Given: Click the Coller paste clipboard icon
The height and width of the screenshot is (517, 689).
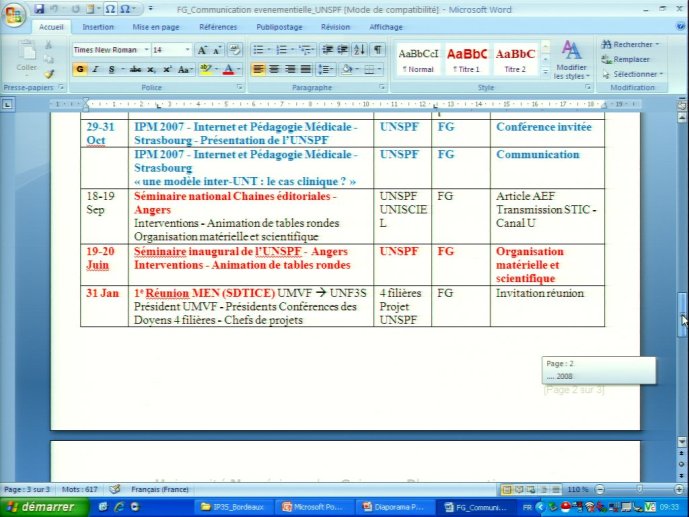Looking at the screenshot, I should [26, 51].
